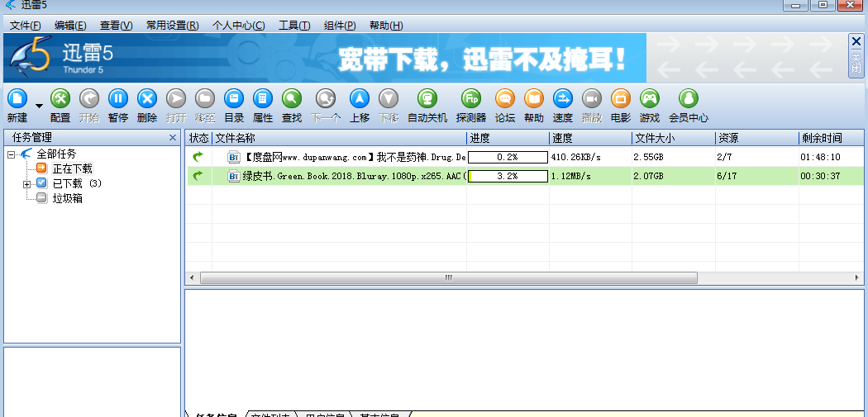The image size is (868, 417).
Task: Click the 播放 play video icon
Action: (x=591, y=100)
